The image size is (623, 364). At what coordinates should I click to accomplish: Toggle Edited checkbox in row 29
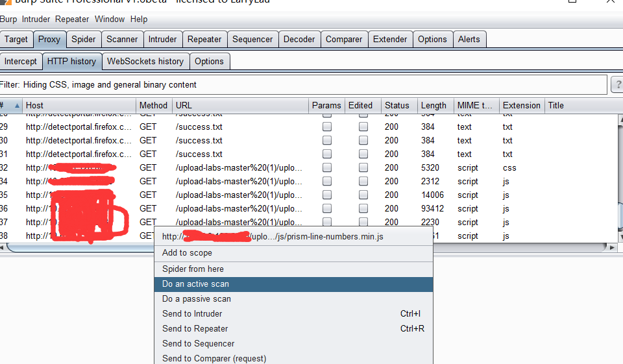click(x=363, y=127)
